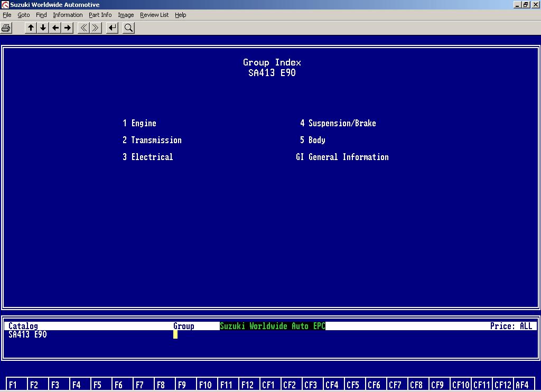Click the left arrow toolbar button
Image resolution: width=541 pixels, height=392 pixels.
pos(55,28)
